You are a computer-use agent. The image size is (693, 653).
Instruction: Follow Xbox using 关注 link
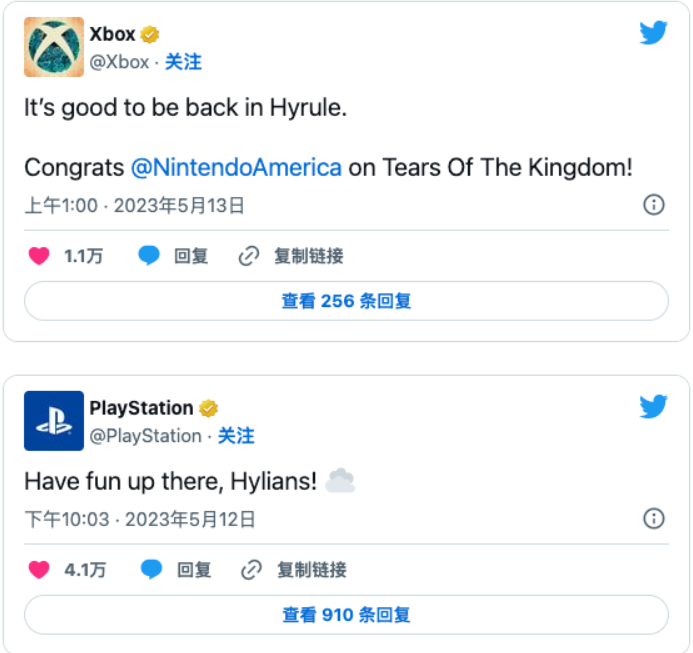point(183,62)
